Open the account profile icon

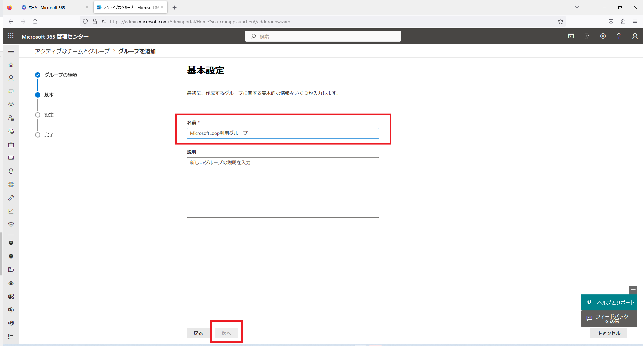click(x=635, y=36)
